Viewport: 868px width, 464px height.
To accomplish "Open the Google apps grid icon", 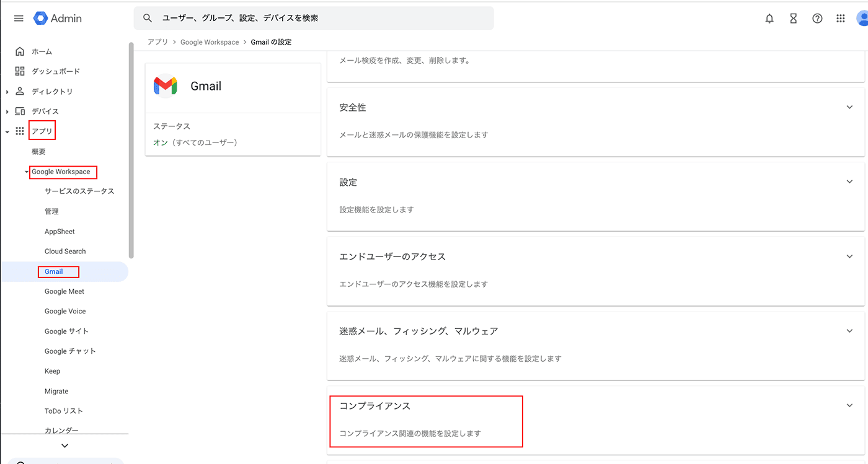I will click(841, 19).
